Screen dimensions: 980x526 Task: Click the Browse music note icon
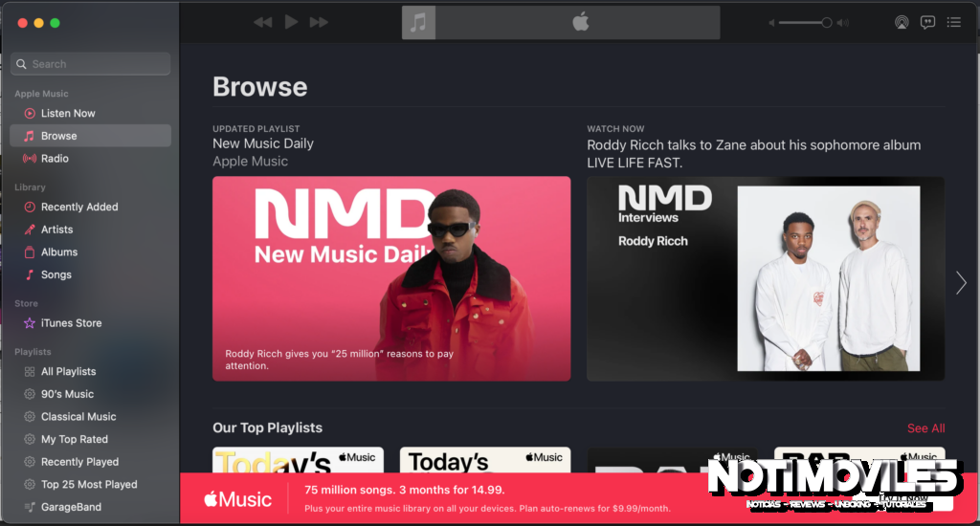click(x=30, y=136)
